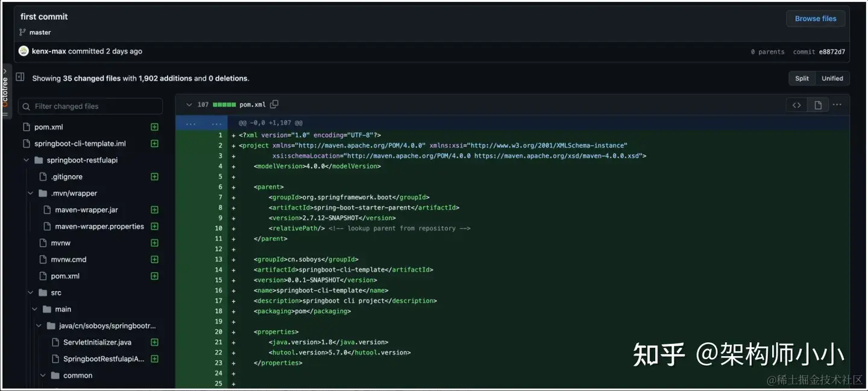
Task: Select maven-wrapper.jar in tree
Action: (x=86, y=210)
